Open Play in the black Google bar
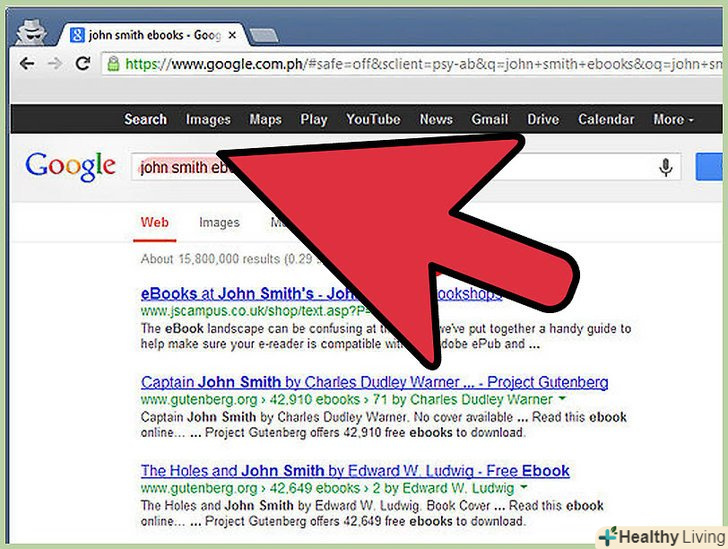Screen dimensions: 728x549 point(314,119)
